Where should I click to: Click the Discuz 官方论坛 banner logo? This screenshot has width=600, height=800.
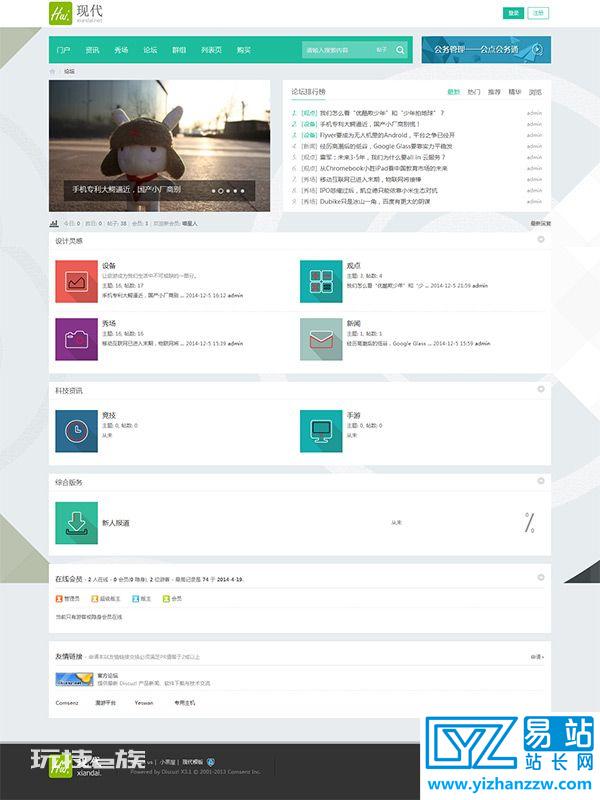click(x=74, y=679)
